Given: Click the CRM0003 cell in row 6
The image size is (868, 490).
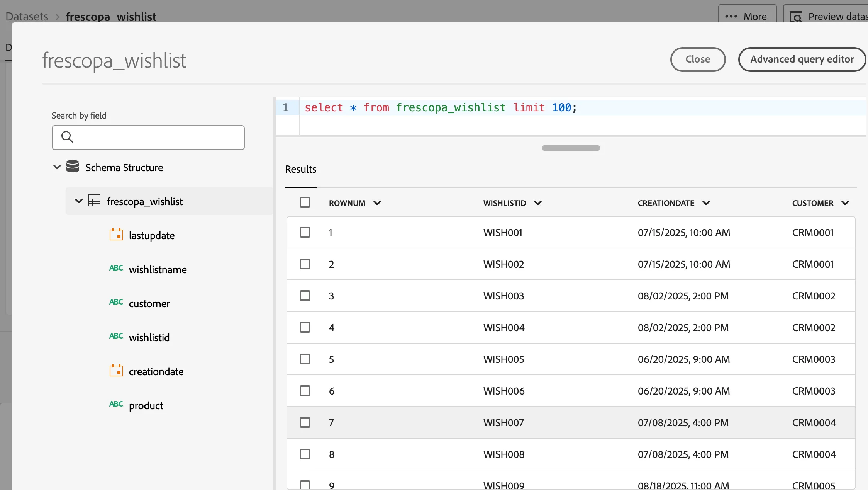Looking at the screenshot, I should click(x=814, y=391).
